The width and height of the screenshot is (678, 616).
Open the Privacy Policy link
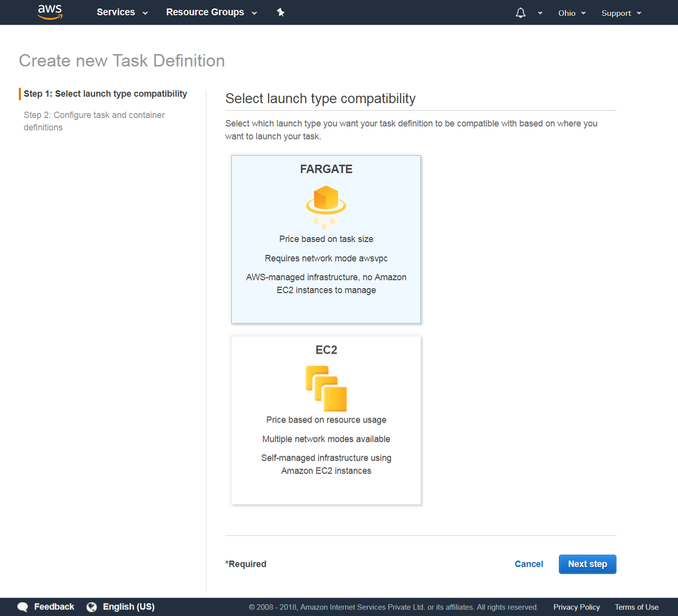[x=577, y=607]
